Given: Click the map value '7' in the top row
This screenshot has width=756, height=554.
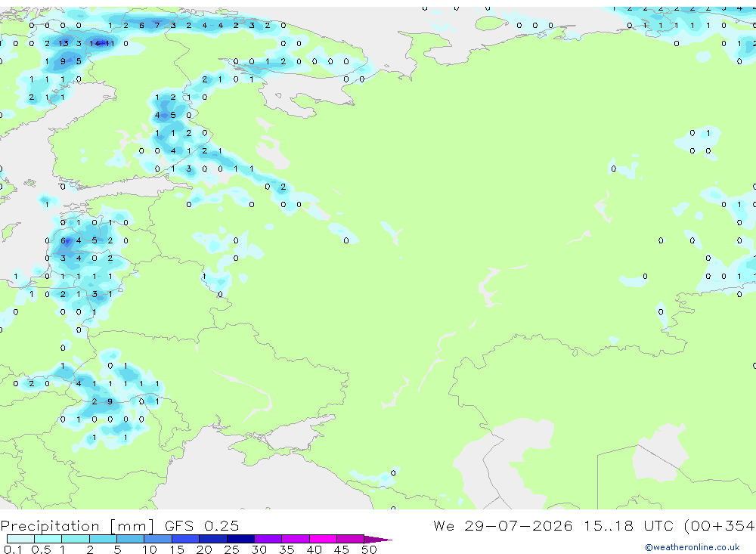Looking at the screenshot, I should pos(157,25).
